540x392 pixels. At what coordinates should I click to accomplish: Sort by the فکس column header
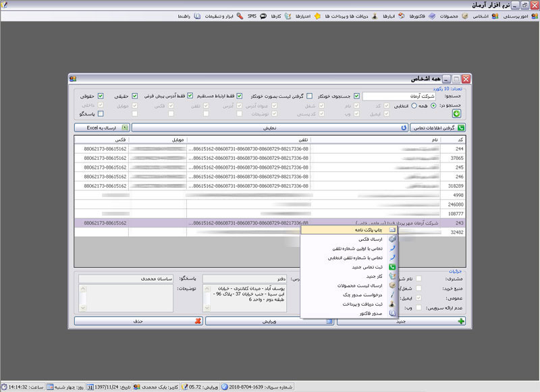click(102, 140)
